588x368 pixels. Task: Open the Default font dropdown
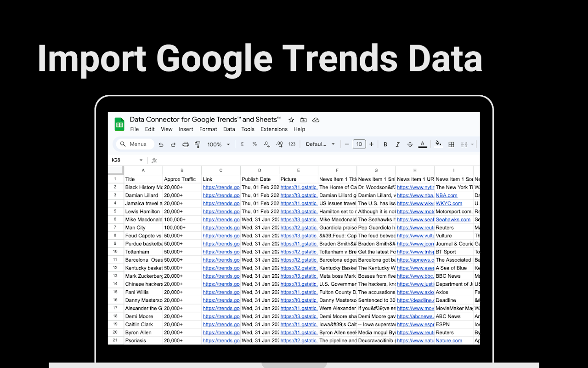320,144
